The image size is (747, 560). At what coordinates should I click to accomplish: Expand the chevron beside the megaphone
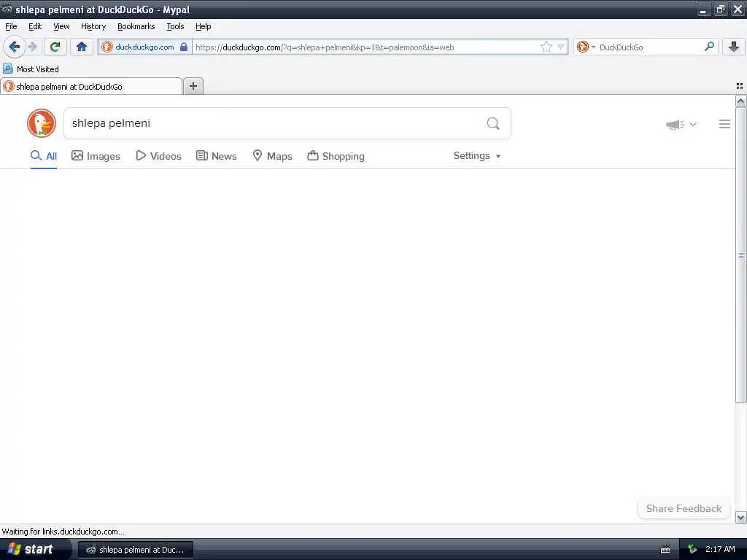tap(693, 124)
